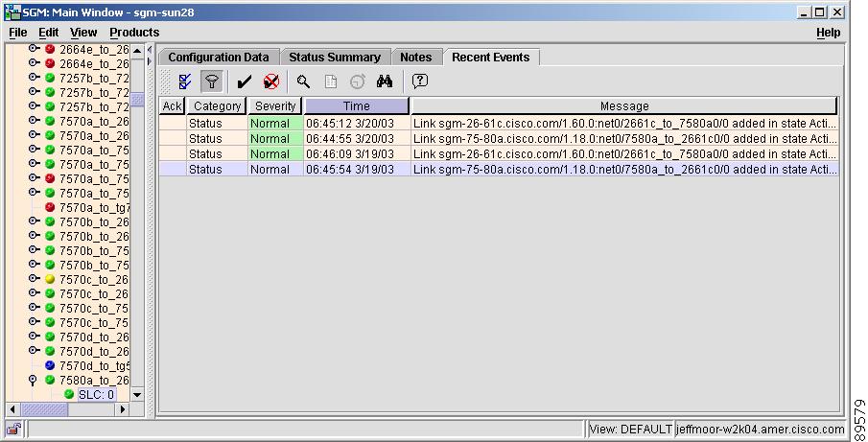Acknowledge events with the black checkmark icon

pyautogui.click(x=244, y=82)
